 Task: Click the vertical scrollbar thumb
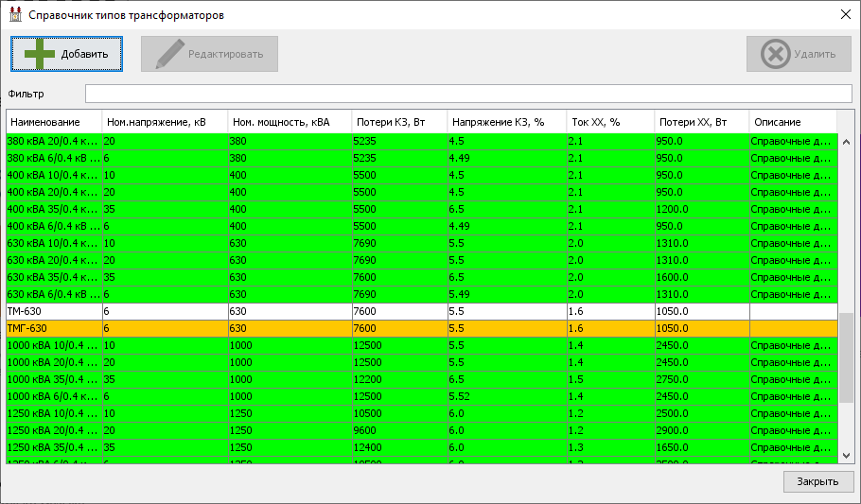click(x=846, y=358)
